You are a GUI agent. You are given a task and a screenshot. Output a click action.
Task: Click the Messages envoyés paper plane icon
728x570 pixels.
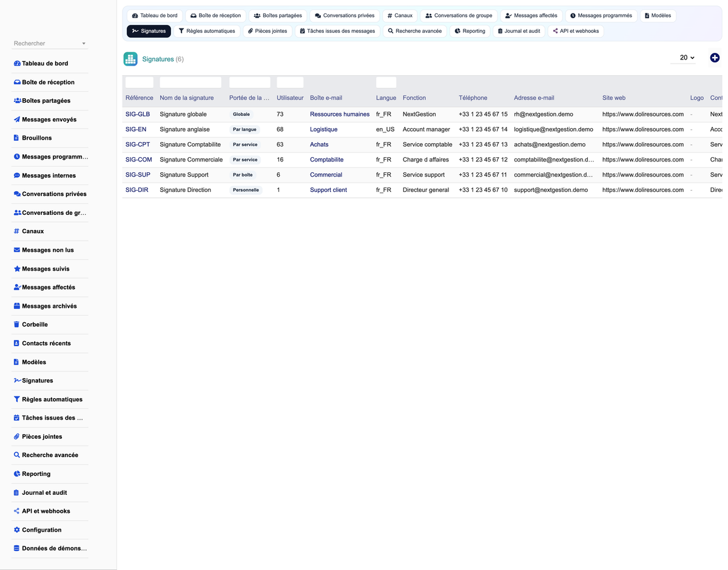tap(17, 120)
